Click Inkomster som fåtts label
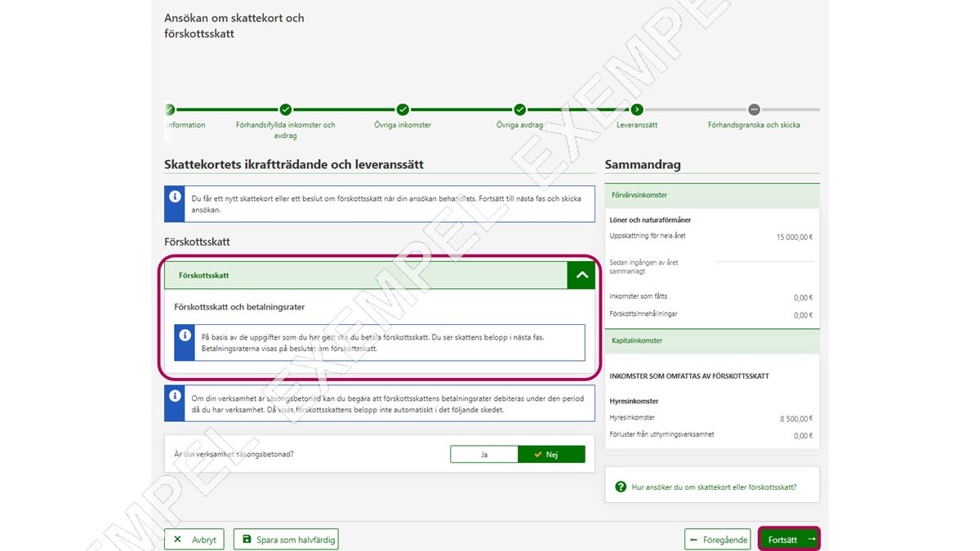 point(639,296)
